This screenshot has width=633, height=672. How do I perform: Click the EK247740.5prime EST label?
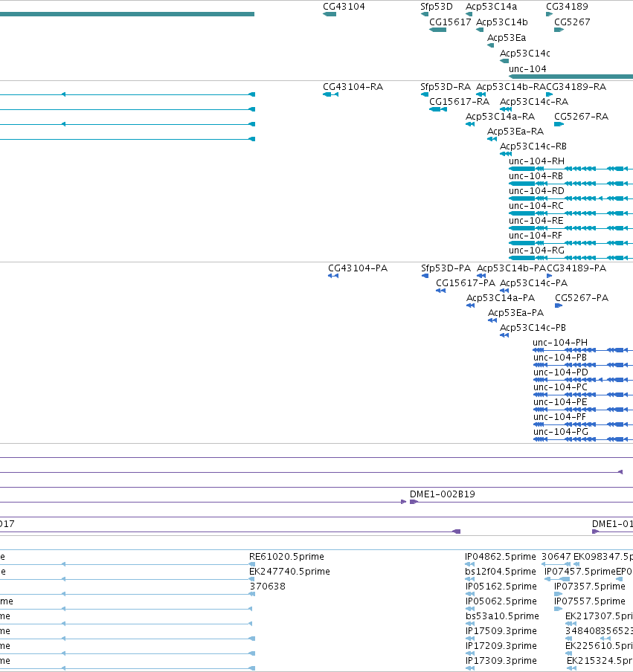click(x=289, y=572)
